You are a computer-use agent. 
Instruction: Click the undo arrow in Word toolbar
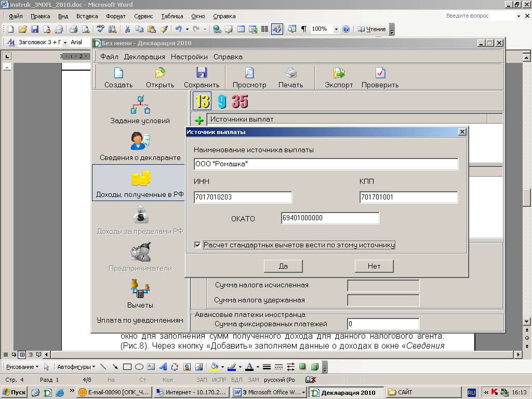tap(179, 29)
